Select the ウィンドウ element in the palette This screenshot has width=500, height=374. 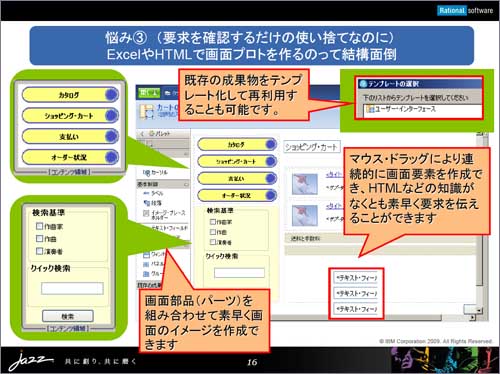coord(154,255)
